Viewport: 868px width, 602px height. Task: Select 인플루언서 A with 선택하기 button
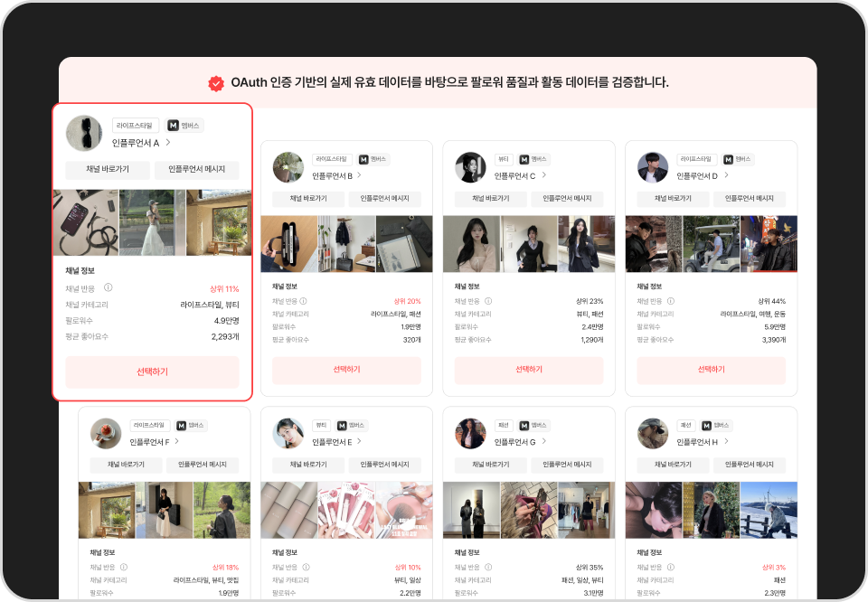pyautogui.click(x=152, y=372)
